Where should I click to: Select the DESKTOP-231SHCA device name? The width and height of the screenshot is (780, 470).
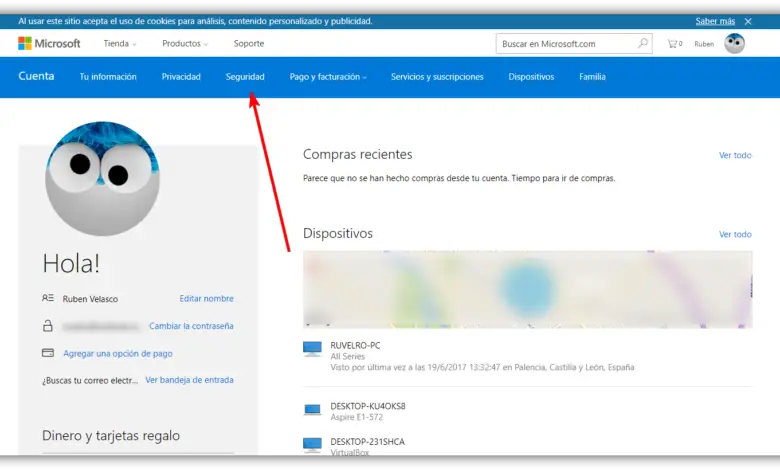pos(368,442)
